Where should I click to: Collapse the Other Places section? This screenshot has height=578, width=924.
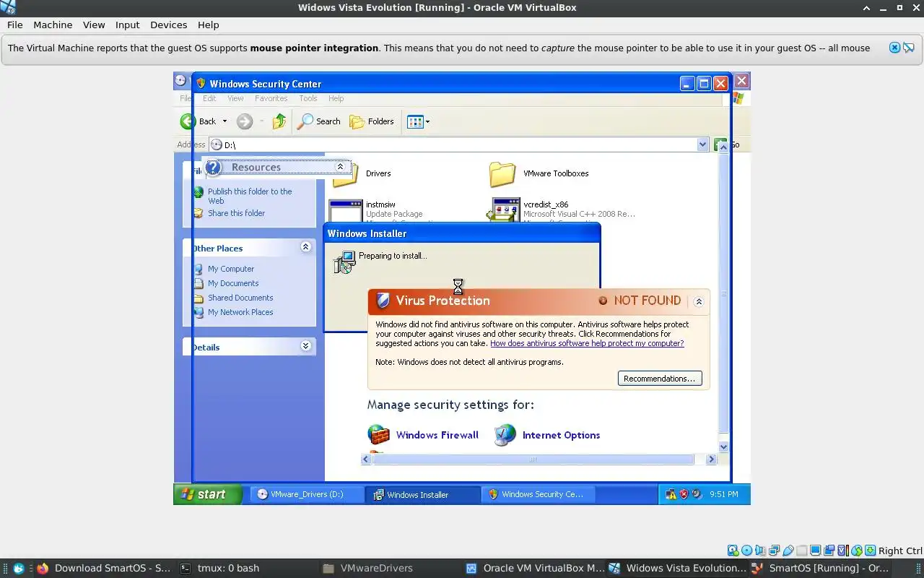[305, 247]
